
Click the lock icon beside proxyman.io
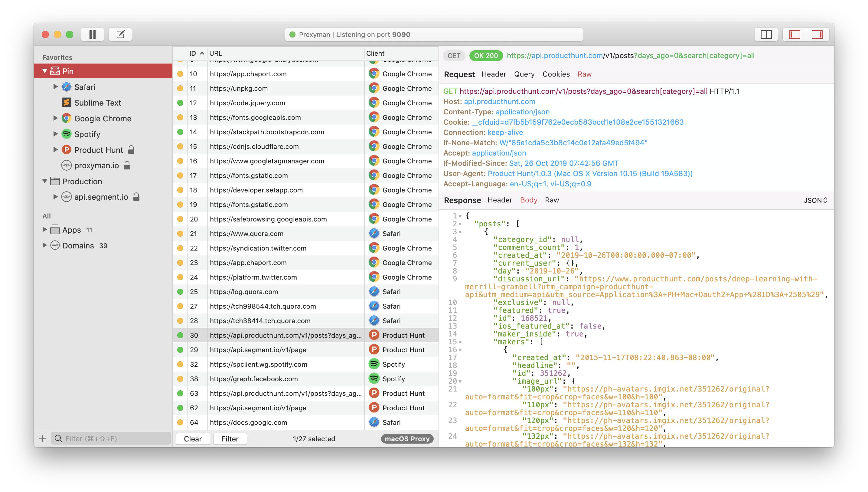click(x=127, y=166)
